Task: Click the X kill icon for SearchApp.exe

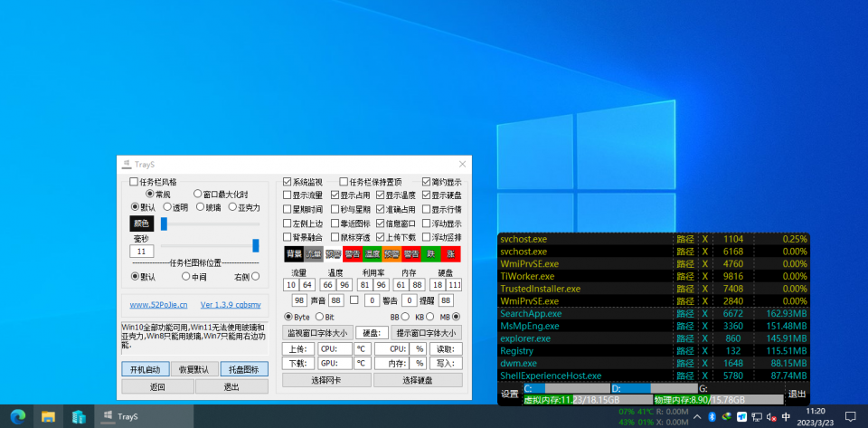Action: tap(704, 313)
